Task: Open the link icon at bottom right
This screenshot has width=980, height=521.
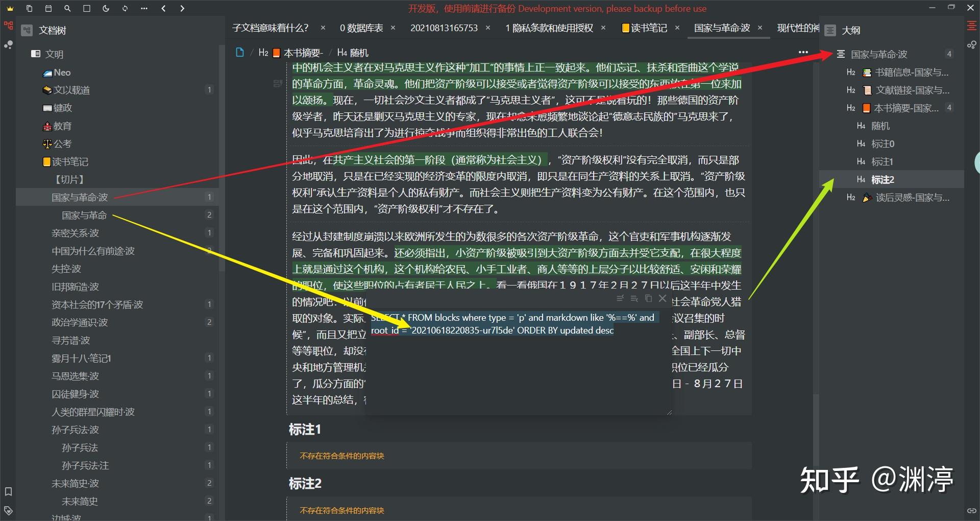Action: click(x=972, y=510)
